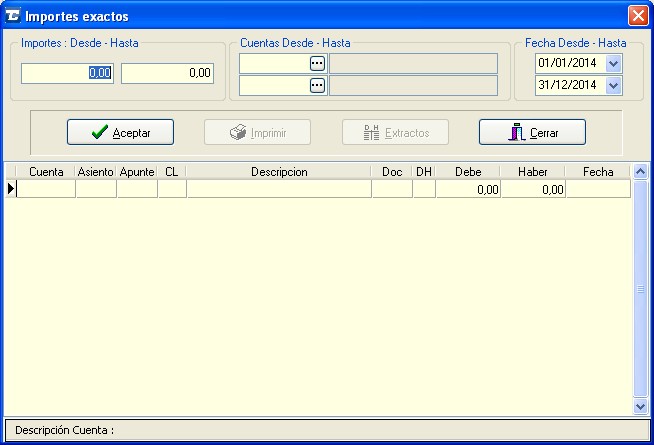The width and height of the screenshot is (654, 445).
Task: Focus the Importes Desde amount field
Action: (x=67, y=73)
